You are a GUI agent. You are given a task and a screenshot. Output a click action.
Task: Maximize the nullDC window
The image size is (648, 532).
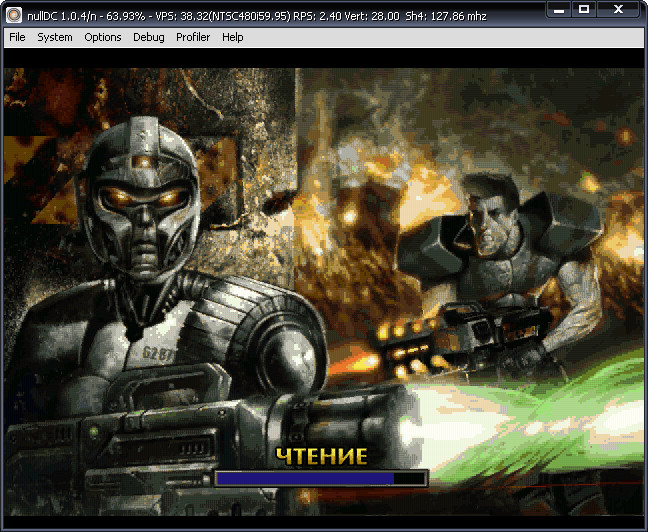tap(584, 10)
